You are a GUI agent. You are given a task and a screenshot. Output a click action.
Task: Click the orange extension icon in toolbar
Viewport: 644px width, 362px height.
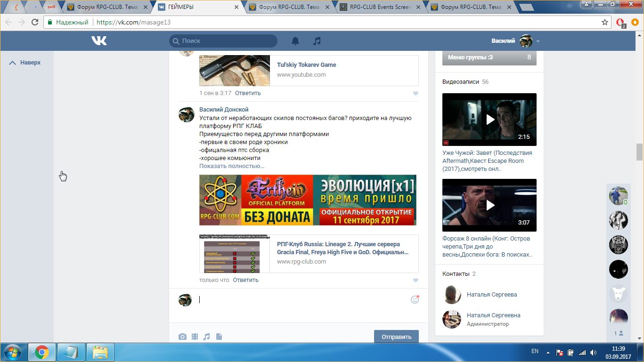tap(635, 22)
